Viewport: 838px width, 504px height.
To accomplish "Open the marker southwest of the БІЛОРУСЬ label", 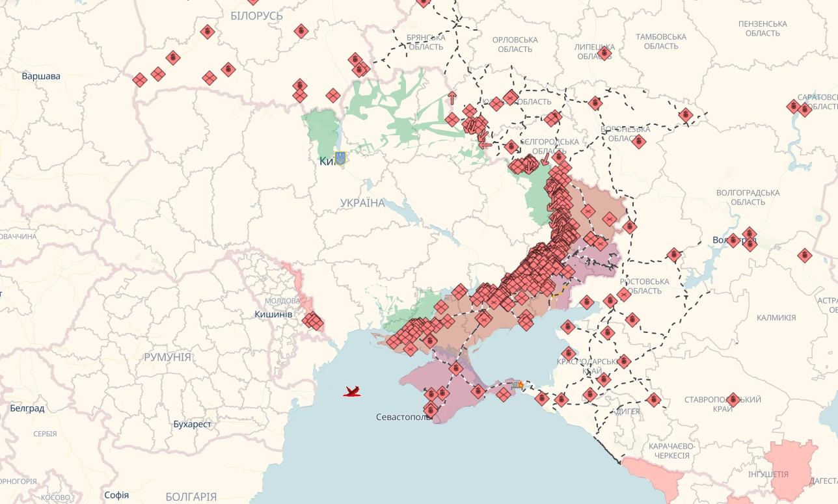I will [208, 31].
